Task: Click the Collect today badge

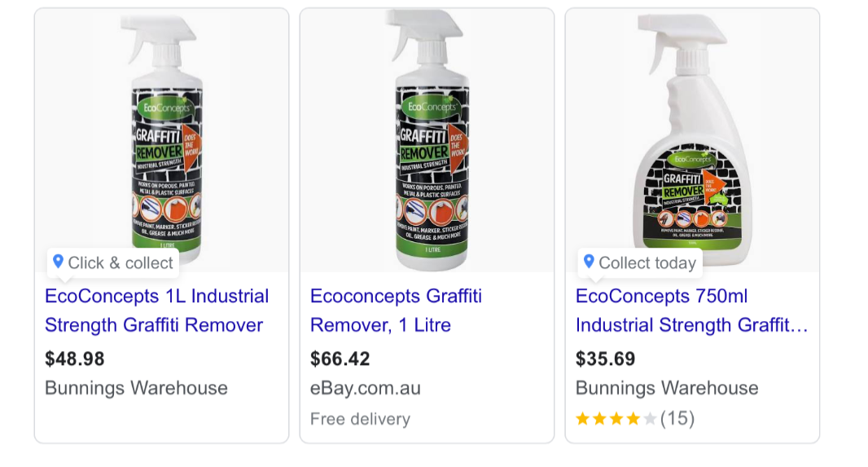Action: [x=641, y=262]
